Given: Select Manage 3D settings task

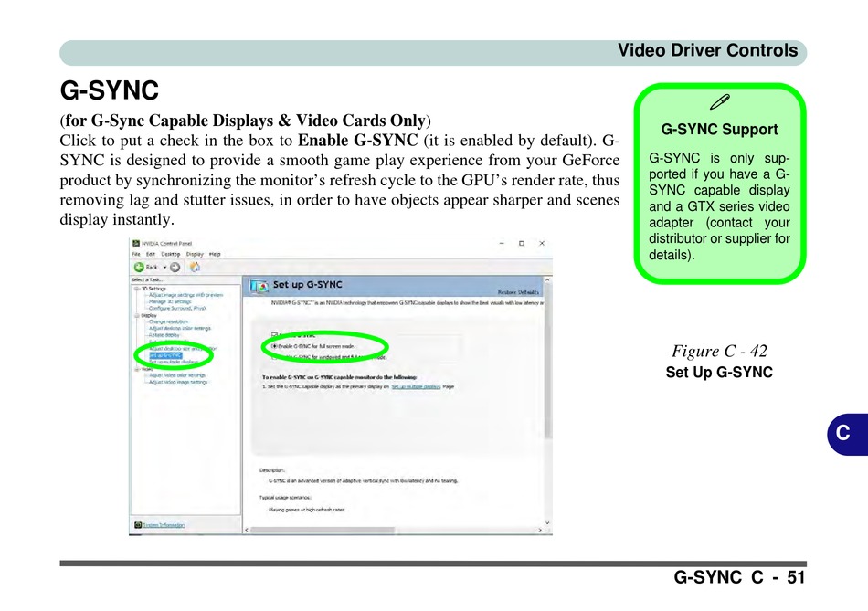Looking at the screenshot, I should 170,301.
